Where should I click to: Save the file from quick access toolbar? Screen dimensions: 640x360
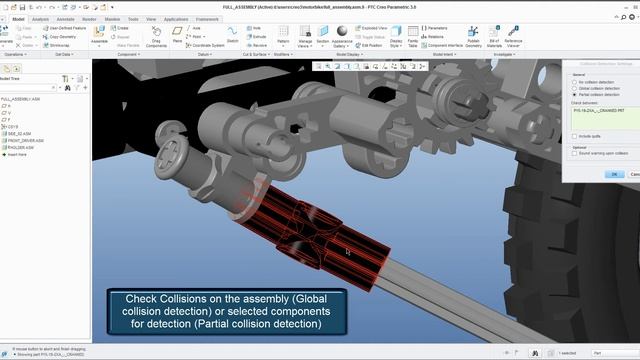click(22, 7)
